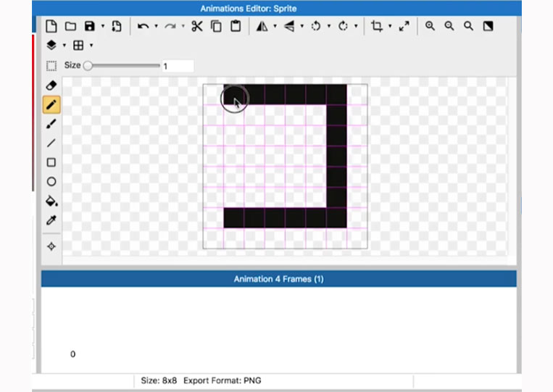Zoom in with the magnifier plus icon
The width and height of the screenshot is (553, 392).
430,26
